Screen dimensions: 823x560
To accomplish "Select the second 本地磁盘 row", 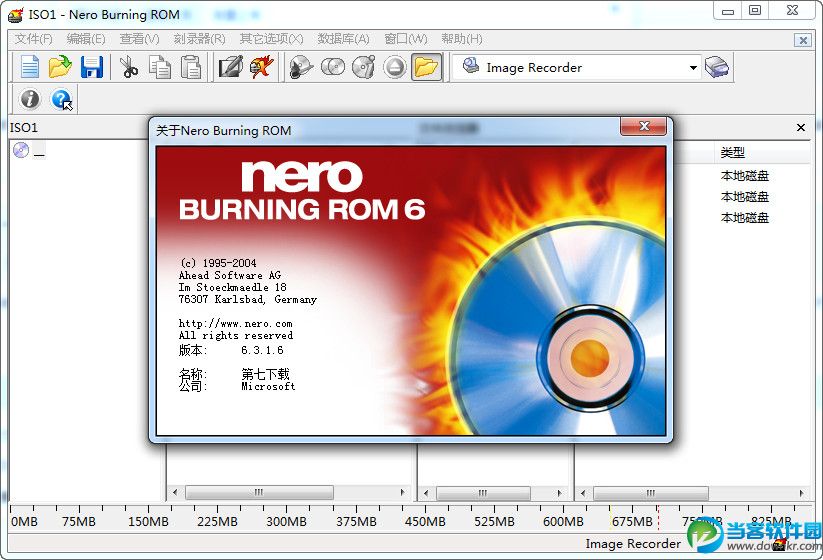I will (745, 197).
